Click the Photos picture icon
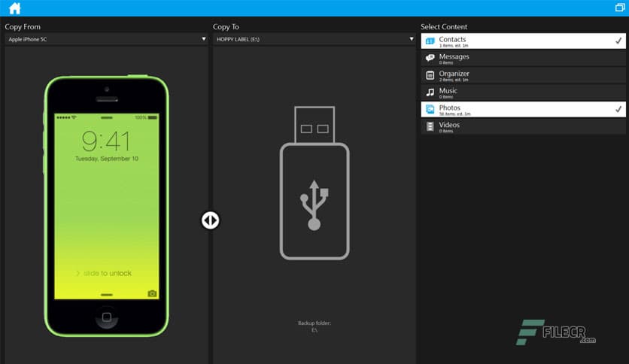629x364 pixels. pos(430,109)
